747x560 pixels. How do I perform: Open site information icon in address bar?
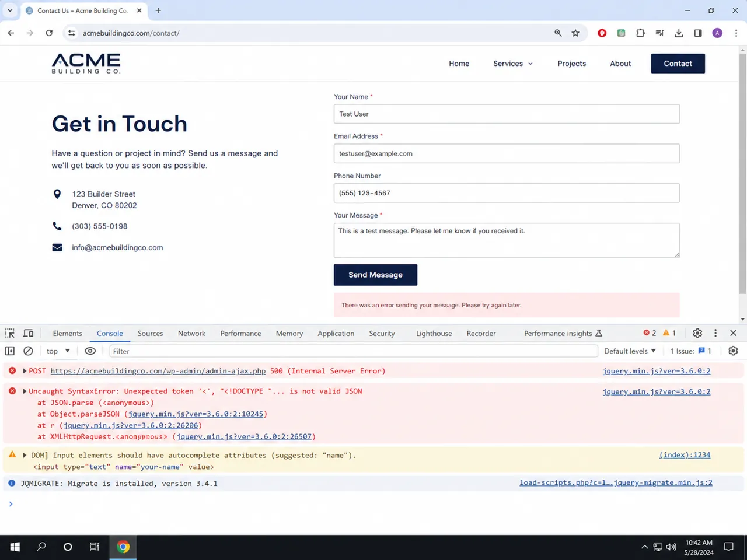[x=71, y=33]
